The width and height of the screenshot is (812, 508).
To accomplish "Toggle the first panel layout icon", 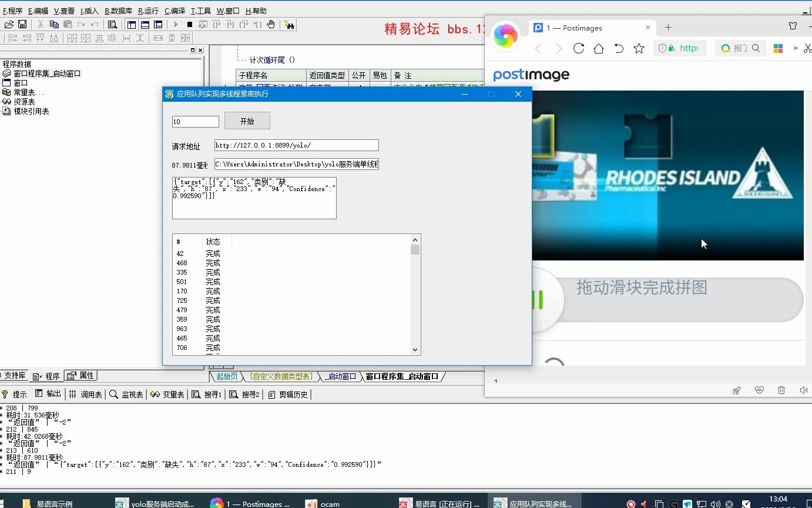I will 131,24.
